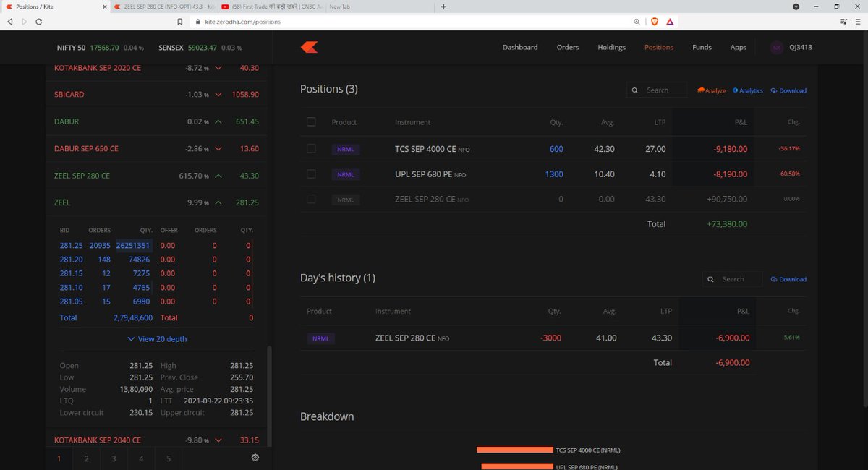Go to the Orders page
Screen dimensions: 868x470
click(x=568, y=47)
